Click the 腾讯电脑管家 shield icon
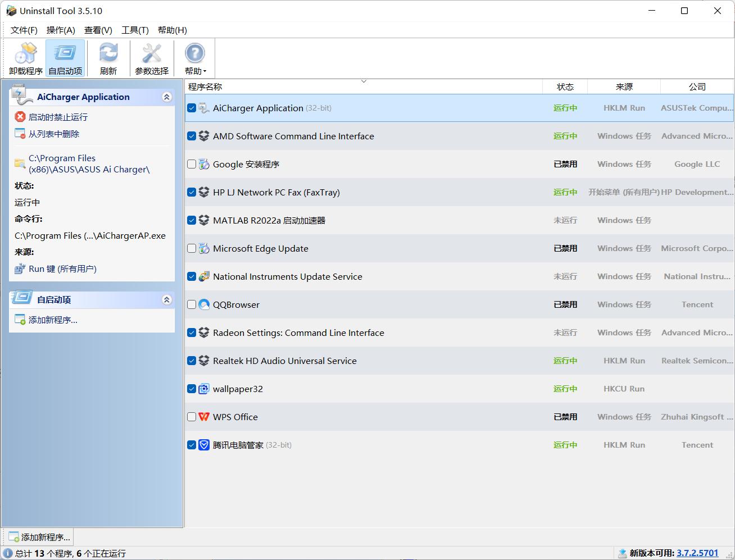Viewport: 735px width, 560px height. 204,445
